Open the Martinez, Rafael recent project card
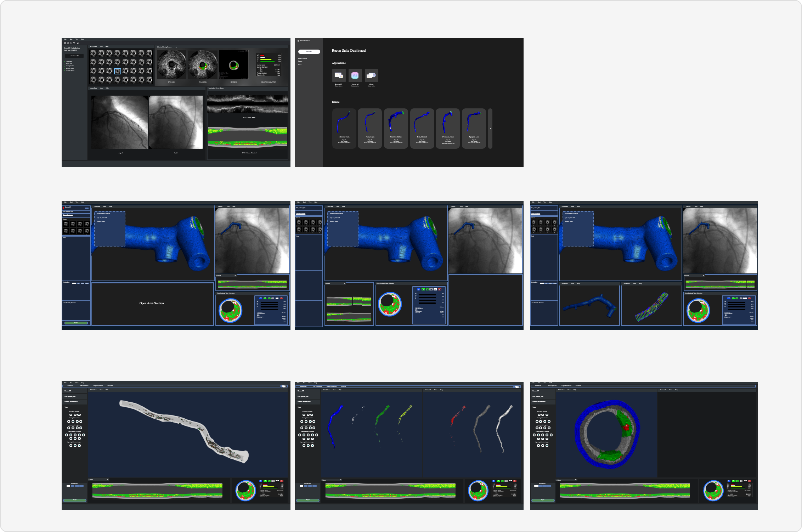This screenshot has width=802, height=532. tap(396, 128)
